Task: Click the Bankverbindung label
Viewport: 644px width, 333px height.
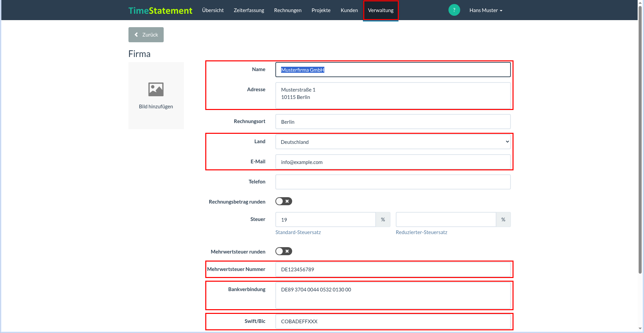Action: (247, 289)
